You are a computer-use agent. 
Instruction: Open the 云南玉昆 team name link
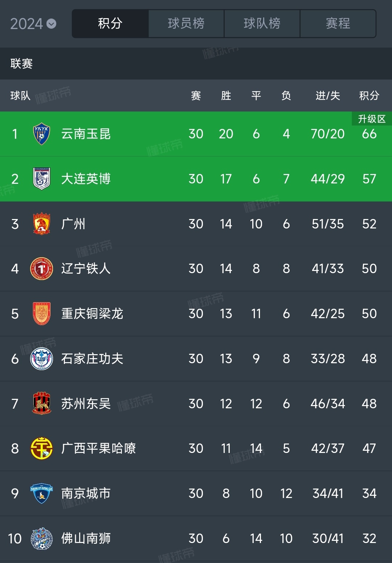coord(86,134)
